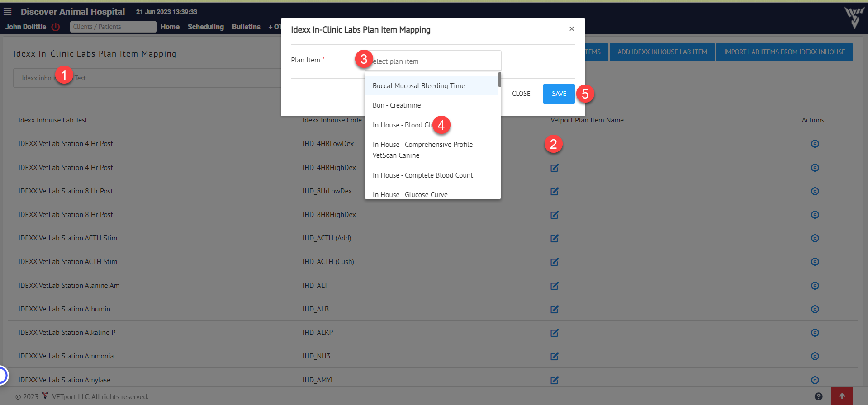Screen dimensions: 868x405
Task: Select IDEXX VetLab Station Albumin row text
Action: (x=64, y=309)
